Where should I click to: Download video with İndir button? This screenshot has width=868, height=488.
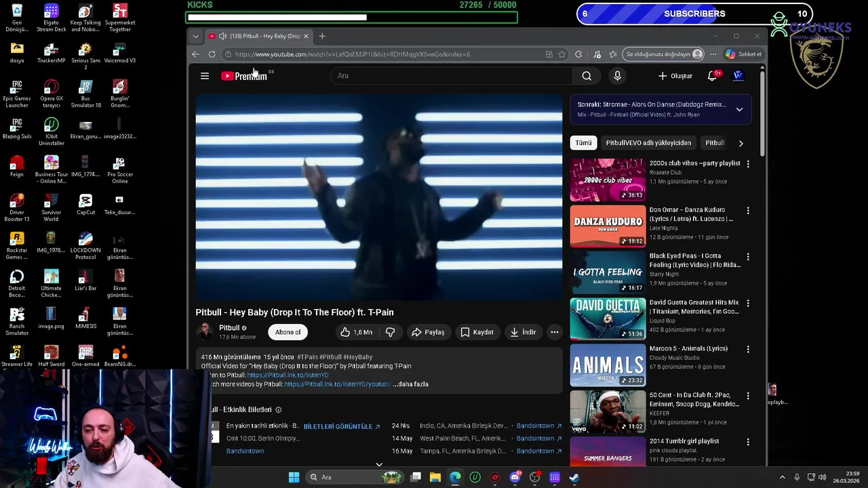click(523, 332)
